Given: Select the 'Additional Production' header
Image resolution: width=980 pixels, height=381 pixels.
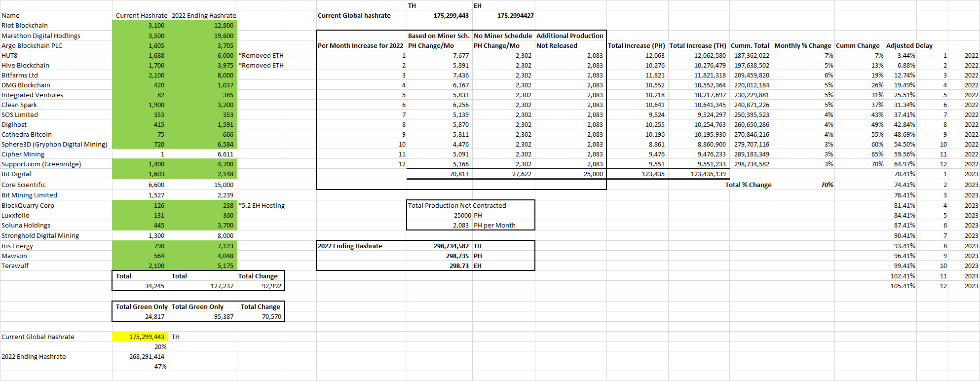Looking at the screenshot, I should (570, 36).
